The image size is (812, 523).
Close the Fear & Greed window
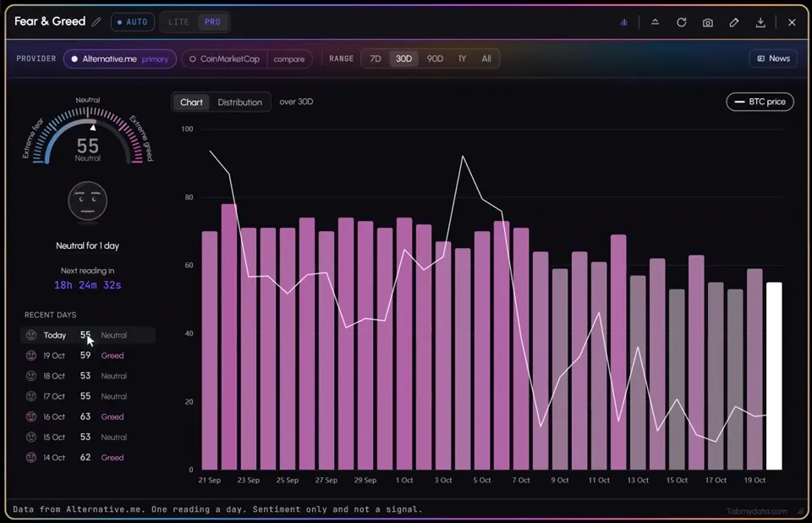[792, 22]
